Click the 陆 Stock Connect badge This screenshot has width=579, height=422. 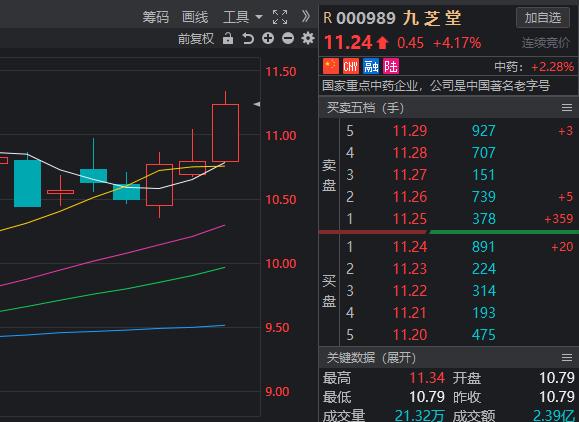pyautogui.click(x=391, y=66)
